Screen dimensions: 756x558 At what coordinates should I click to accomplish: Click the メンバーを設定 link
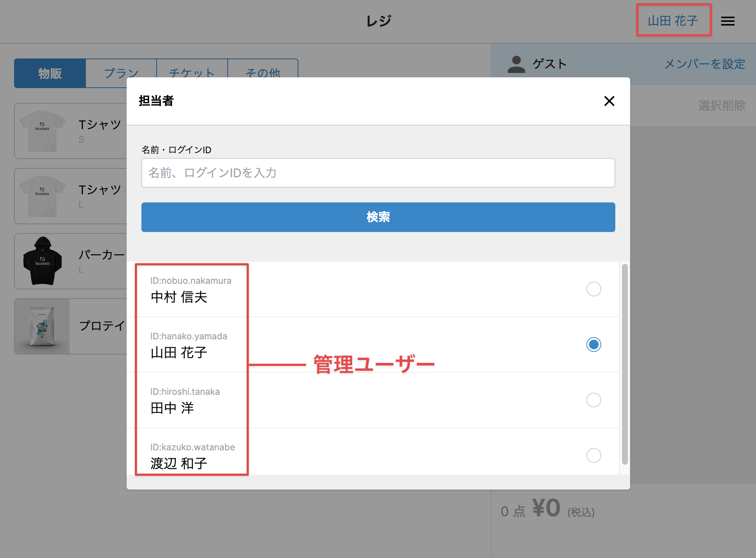(x=705, y=64)
